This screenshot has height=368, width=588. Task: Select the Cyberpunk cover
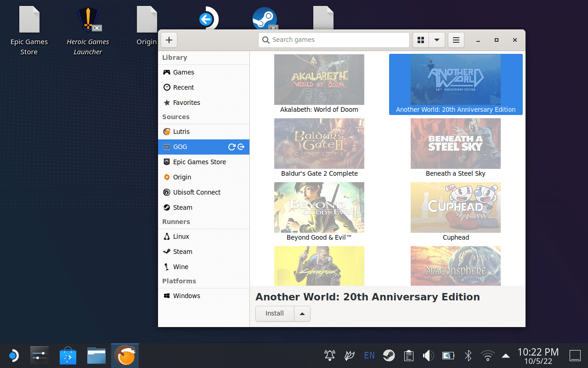click(319, 266)
